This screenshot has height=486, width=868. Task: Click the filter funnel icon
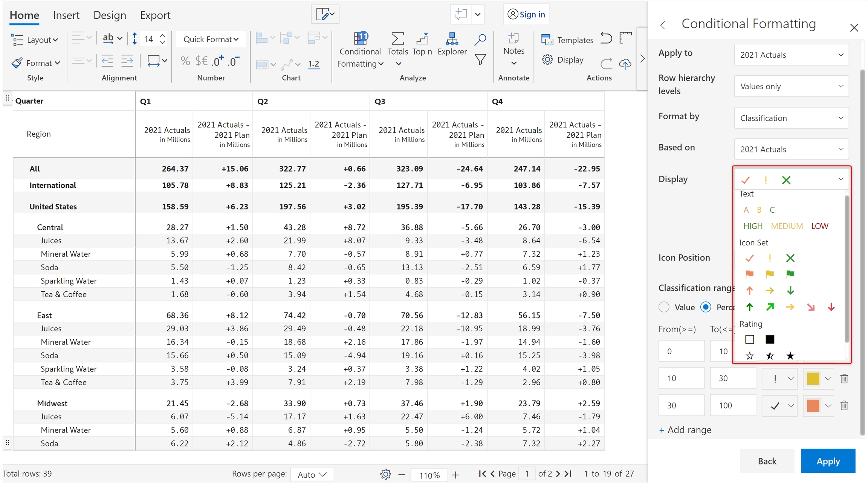(480, 59)
